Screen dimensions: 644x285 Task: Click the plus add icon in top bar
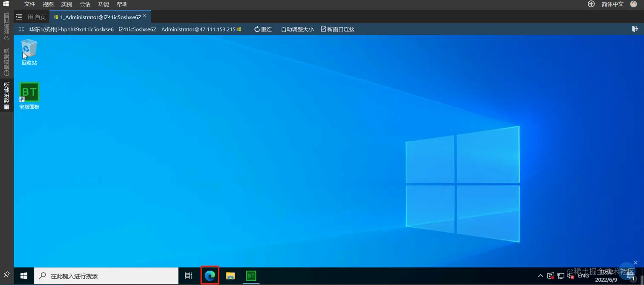point(591,4)
